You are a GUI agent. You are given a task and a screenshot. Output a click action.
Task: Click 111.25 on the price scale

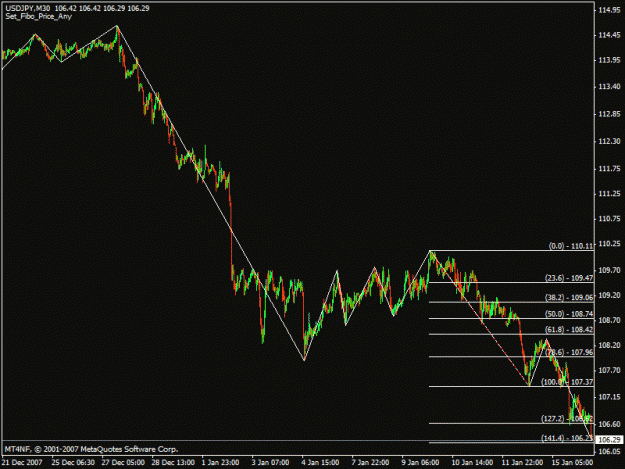tap(609, 194)
